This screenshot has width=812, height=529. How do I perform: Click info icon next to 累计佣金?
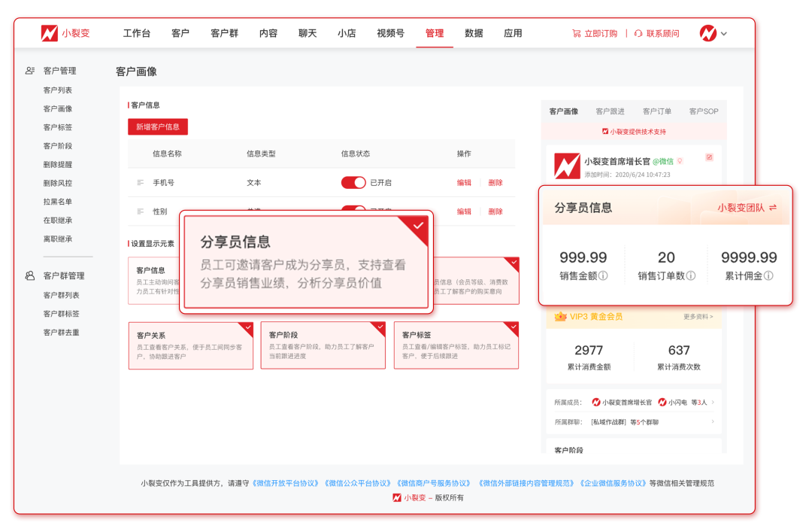[x=768, y=276]
